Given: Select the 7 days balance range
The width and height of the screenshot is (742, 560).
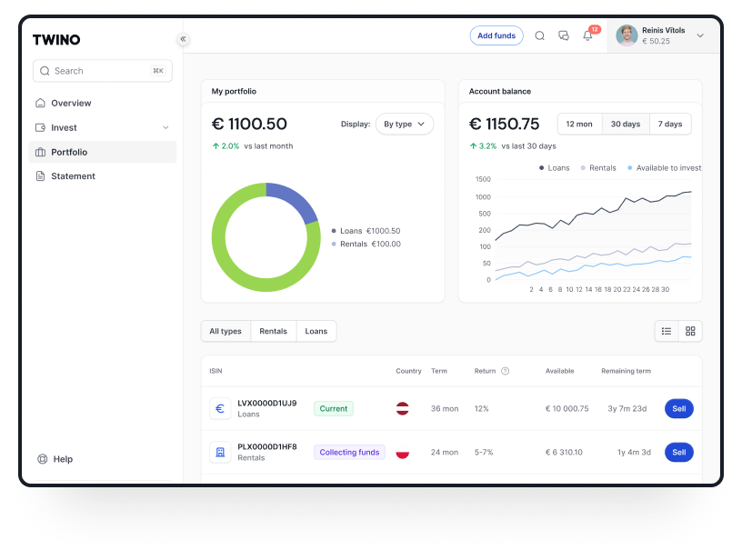Looking at the screenshot, I should point(670,125).
